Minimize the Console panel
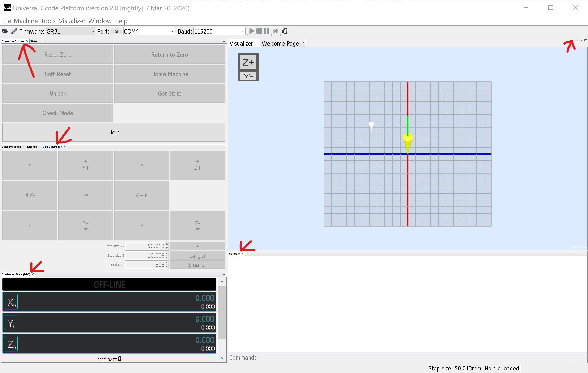This screenshot has width=588, height=373. click(x=585, y=254)
